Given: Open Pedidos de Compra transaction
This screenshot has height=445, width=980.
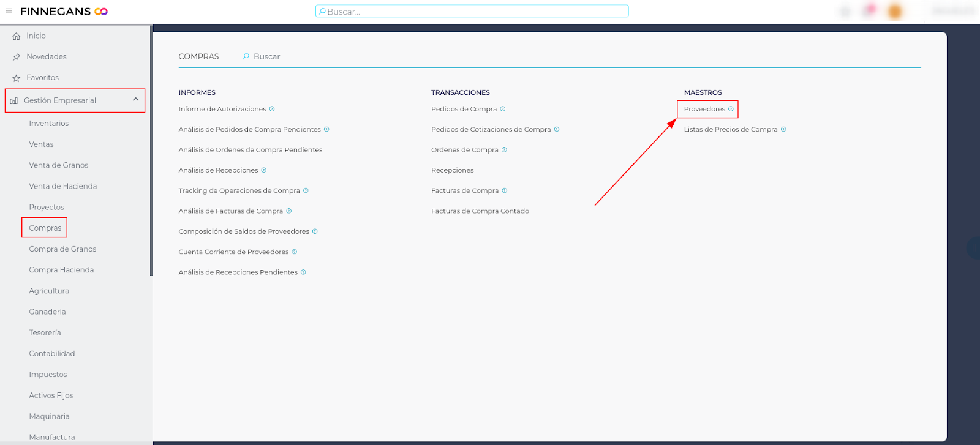Looking at the screenshot, I should tap(464, 109).
